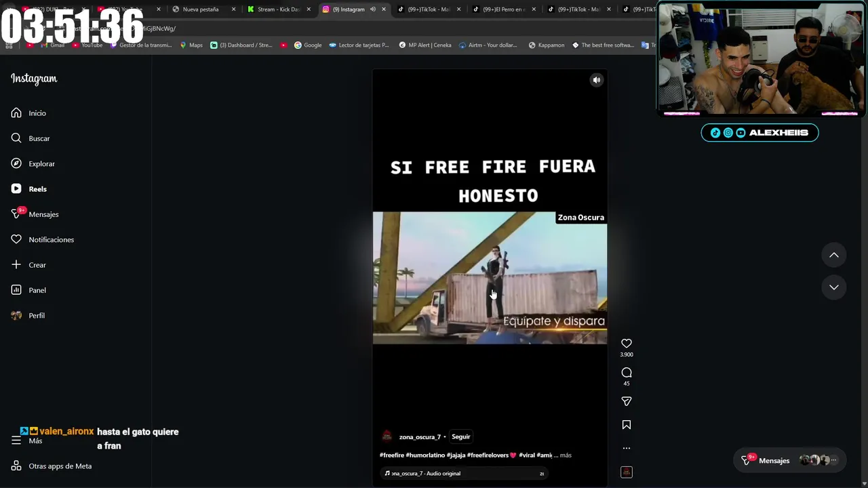Click the Seguir follow button
Viewport: 868px width, 488px height.
tap(461, 437)
